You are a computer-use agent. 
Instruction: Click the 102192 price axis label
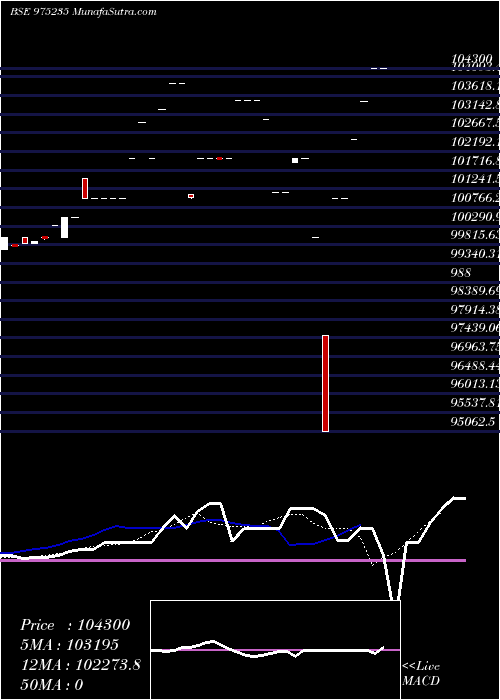[475, 142]
